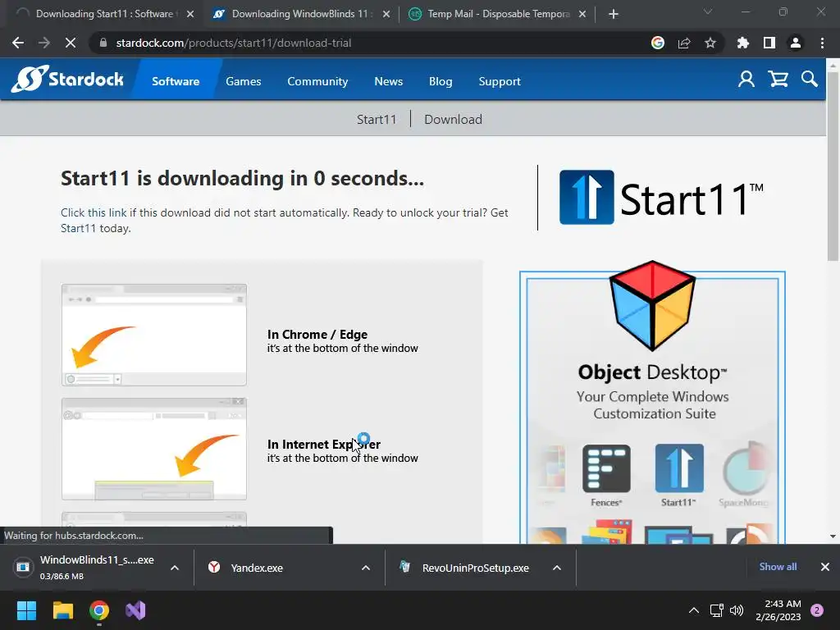Expand RevoUninProSetup.exe download options chevron

(x=557, y=568)
